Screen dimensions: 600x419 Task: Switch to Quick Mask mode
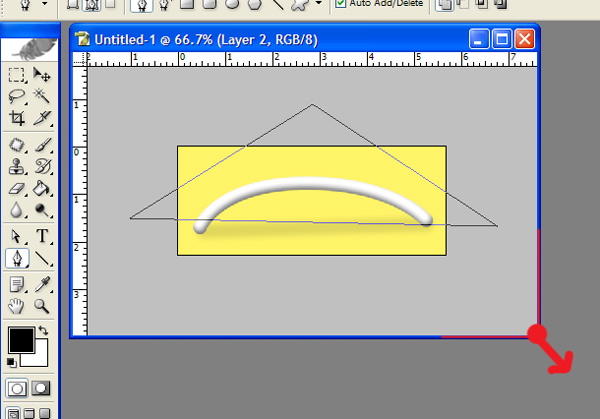click(41, 388)
